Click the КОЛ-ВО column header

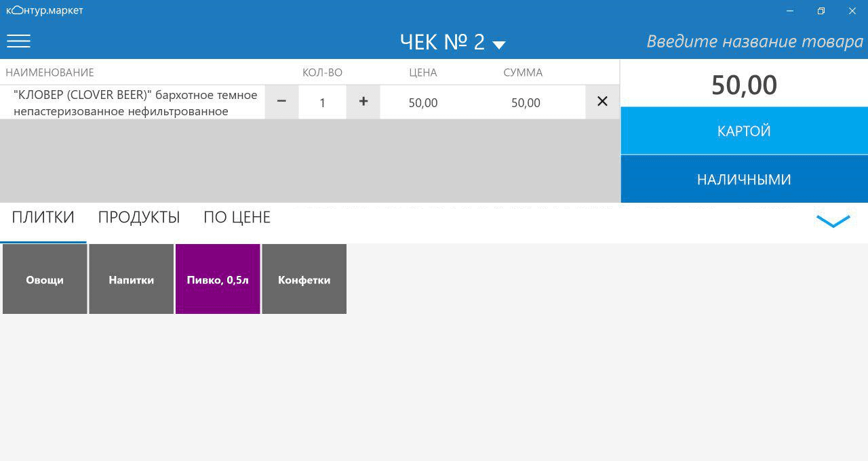point(322,73)
